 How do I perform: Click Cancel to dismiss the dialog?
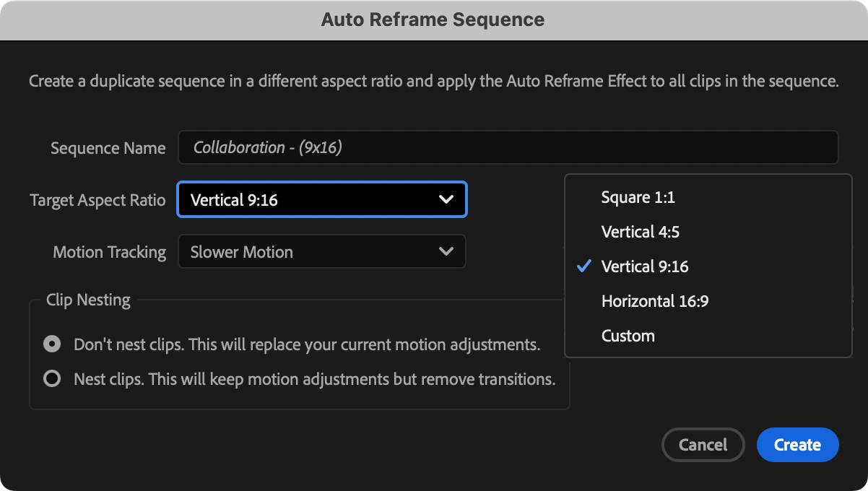[703, 445]
